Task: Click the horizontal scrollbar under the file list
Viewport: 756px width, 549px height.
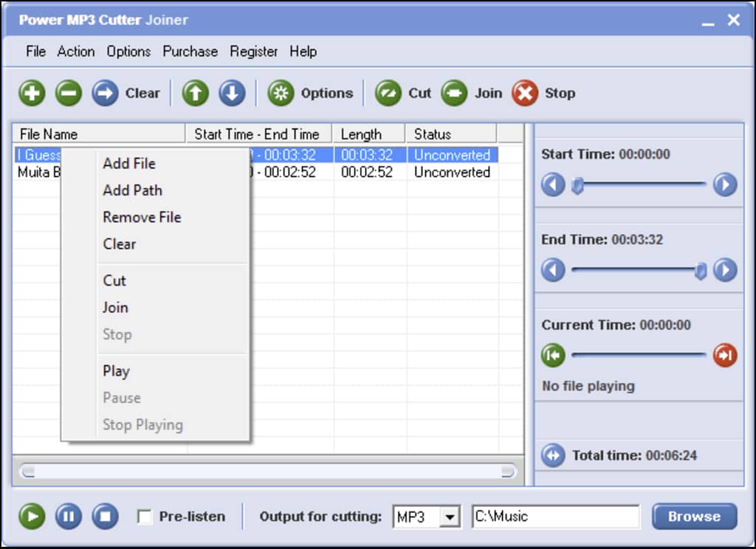Action: pos(267,471)
